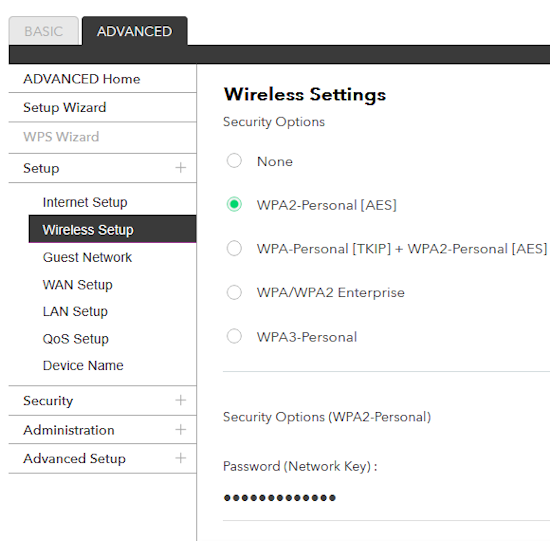Screen dimensions: 550x541
Task: Enable WPA3-Personal security option
Action: pos(234,336)
